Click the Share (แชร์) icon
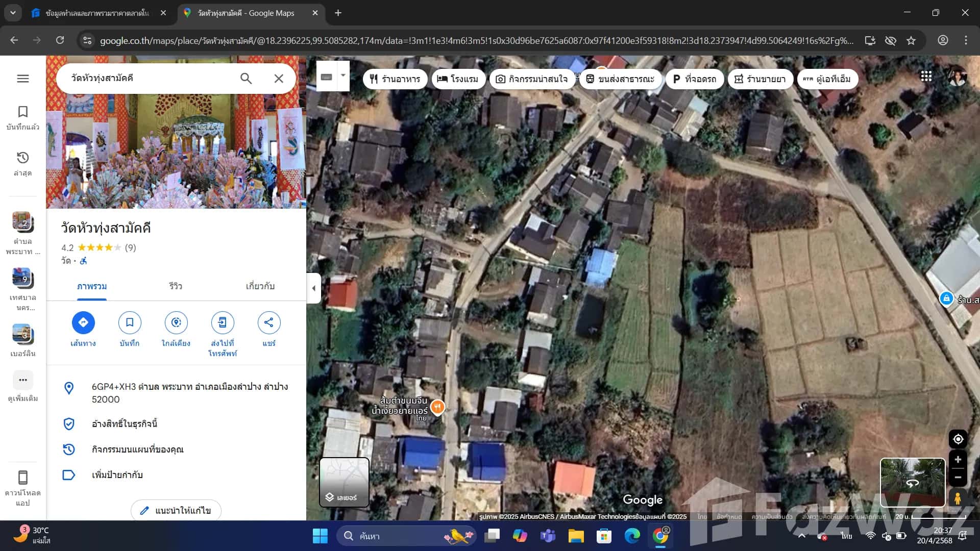Image resolution: width=980 pixels, height=551 pixels. tap(269, 322)
